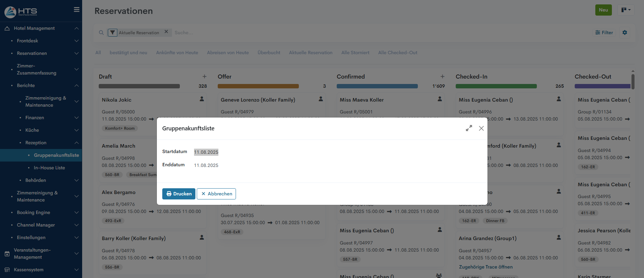
Task: Expand the Gruppenakunftsliste dialog to fullscreen
Action: click(x=469, y=128)
